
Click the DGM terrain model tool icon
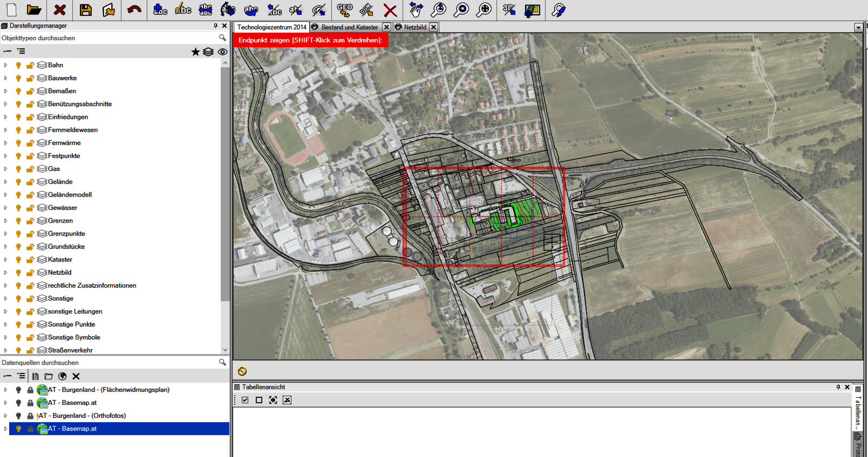point(367,10)
